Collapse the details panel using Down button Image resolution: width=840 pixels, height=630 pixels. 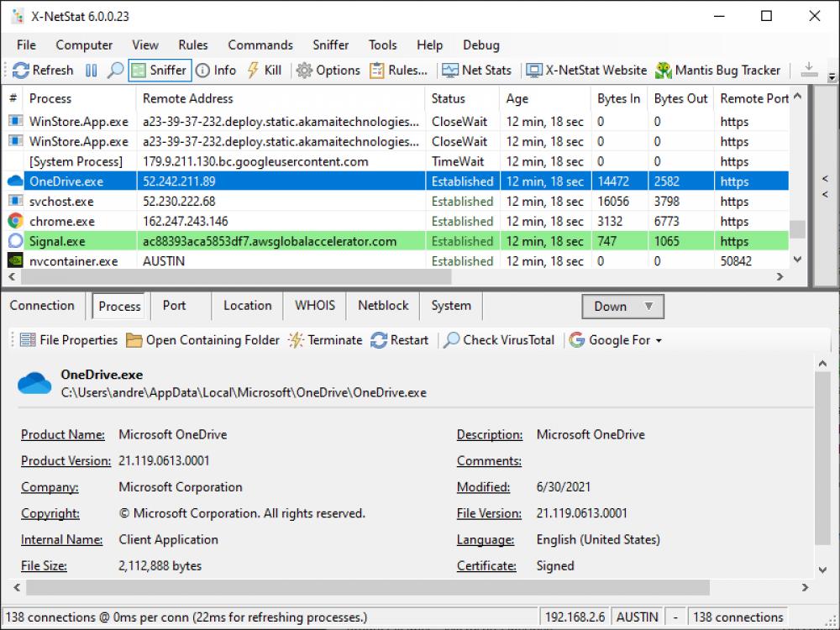(x=612, y=307)
